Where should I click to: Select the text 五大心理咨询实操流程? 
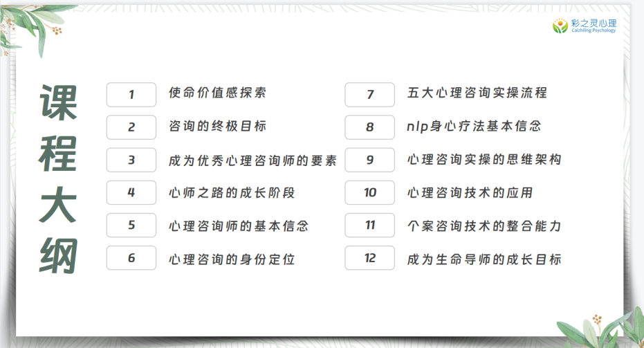coord(477,93)
